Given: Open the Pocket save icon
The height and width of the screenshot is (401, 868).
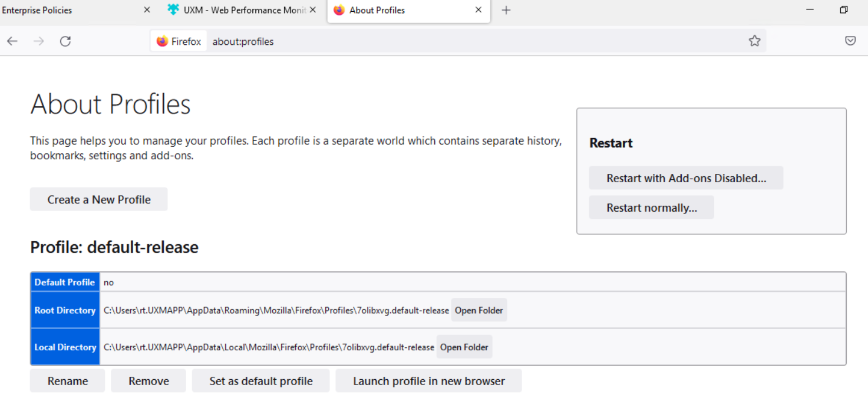Looking at the screenshot, I should click(850, 41).
